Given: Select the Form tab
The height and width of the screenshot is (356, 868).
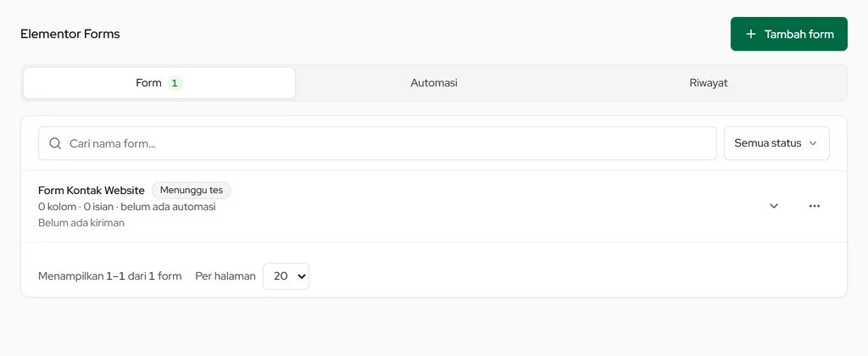Looking at the screenshot, I should [x=159, y=83].
